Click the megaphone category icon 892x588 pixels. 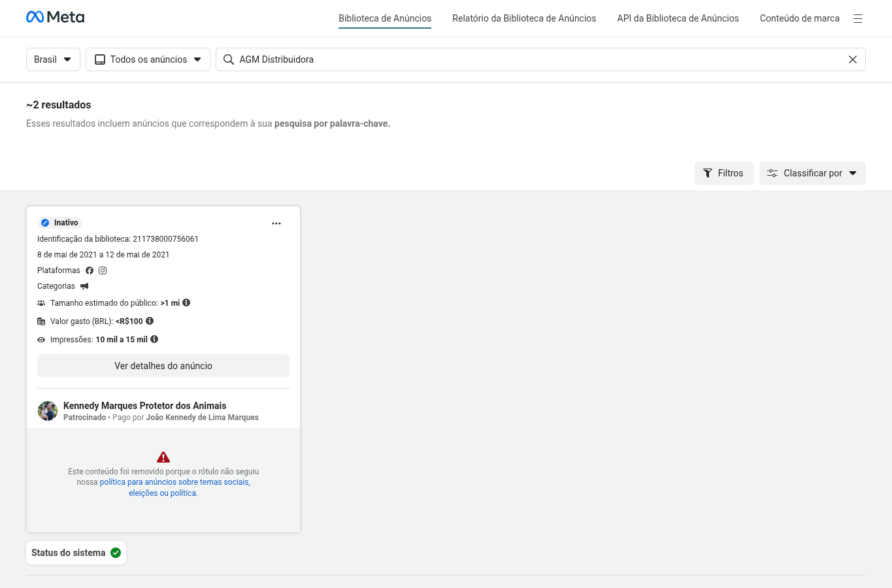(x=84, y=286)
